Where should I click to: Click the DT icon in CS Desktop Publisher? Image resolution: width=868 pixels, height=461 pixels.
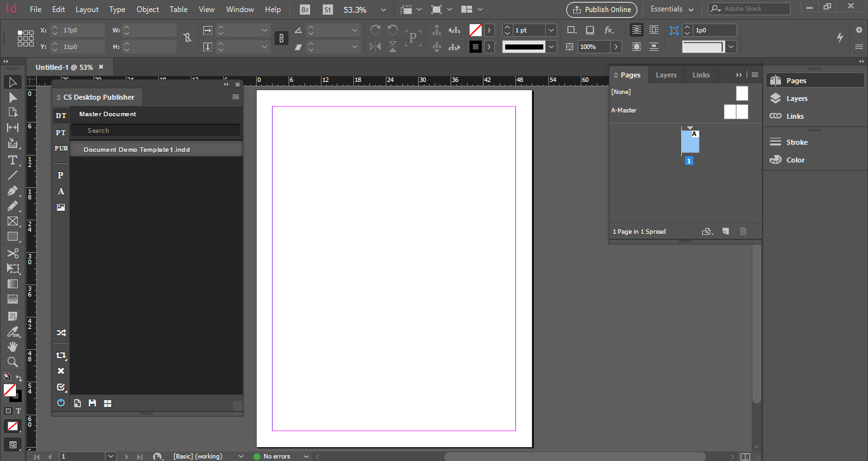tap(61, 116)
